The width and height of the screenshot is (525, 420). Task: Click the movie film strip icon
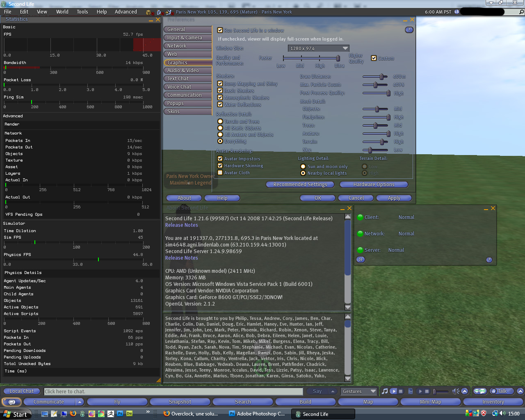[x=411, y=391]
